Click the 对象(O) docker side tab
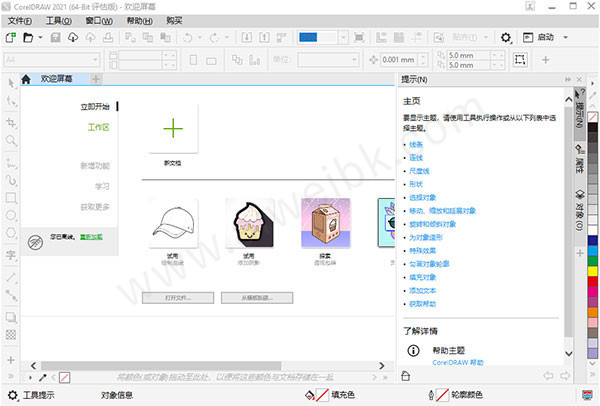The width and height of the screenshot is (600, 406). (580, 210)
